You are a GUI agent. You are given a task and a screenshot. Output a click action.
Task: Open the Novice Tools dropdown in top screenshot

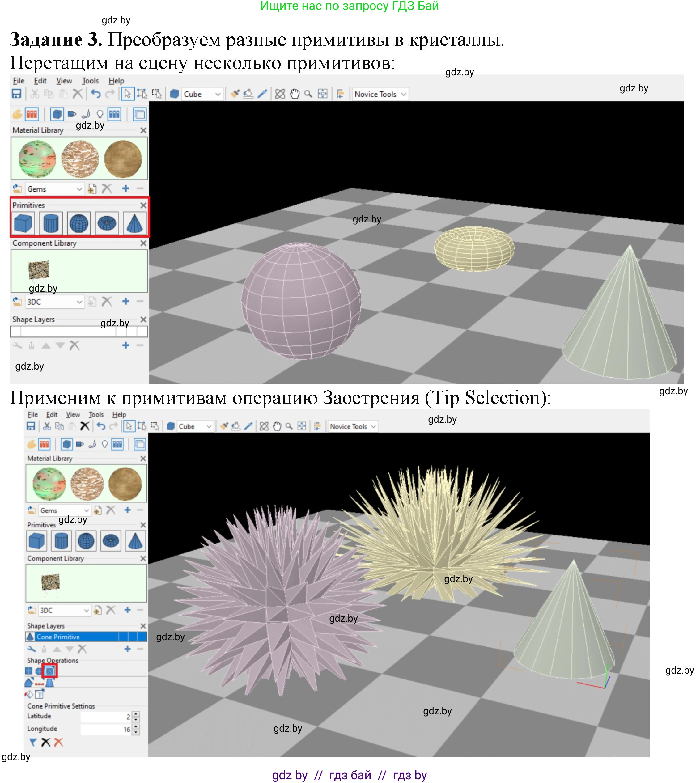pos(380,94)
